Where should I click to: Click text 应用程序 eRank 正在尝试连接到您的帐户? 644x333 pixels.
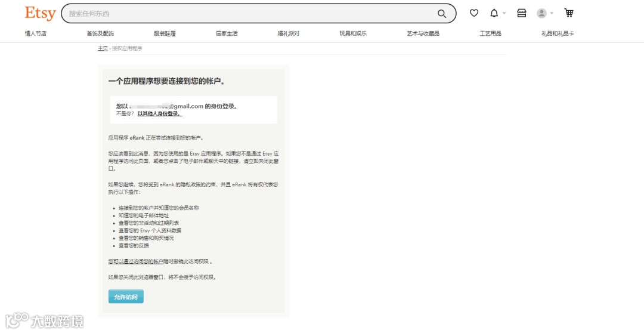[156, 138]
